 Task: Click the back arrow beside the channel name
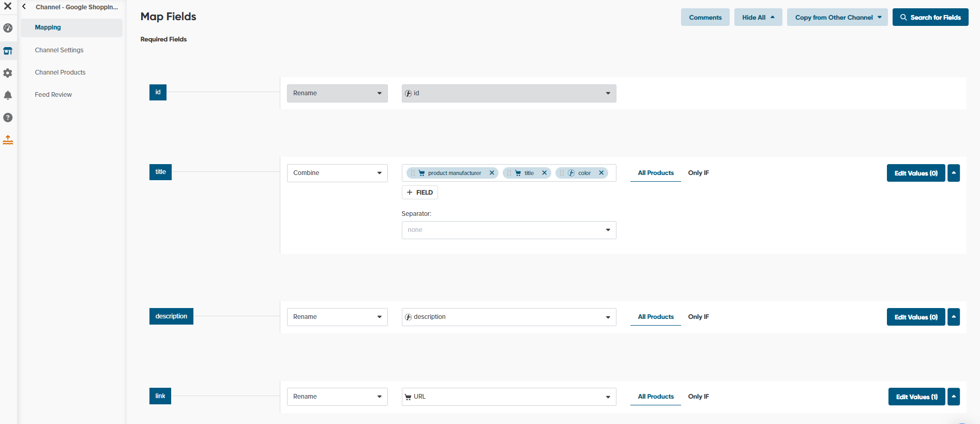(24, 7)
